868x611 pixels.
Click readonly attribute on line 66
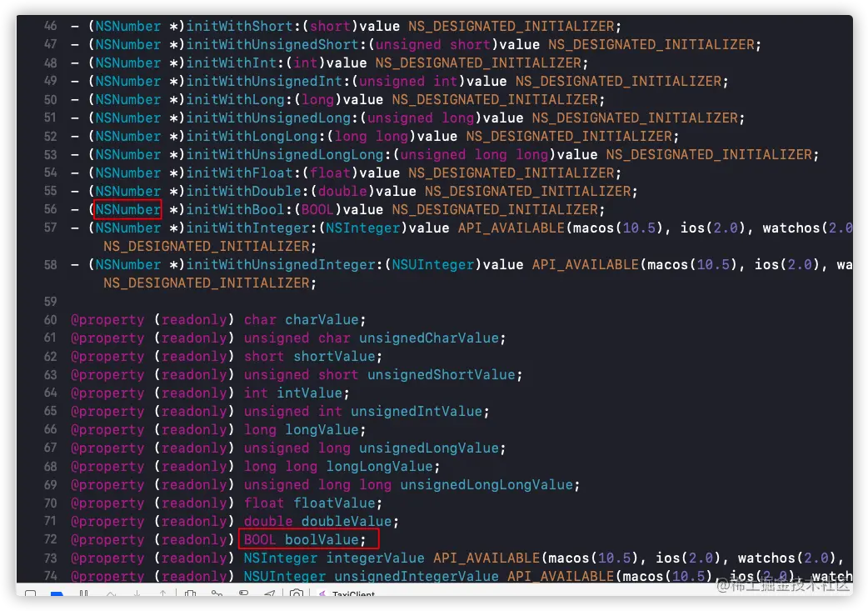[194, 429]
